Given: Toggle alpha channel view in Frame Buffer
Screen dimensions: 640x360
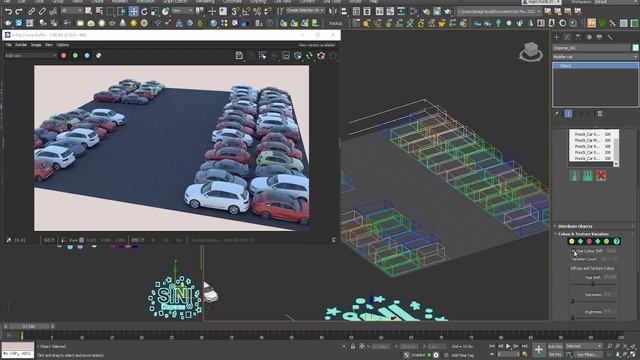Looking at the screenshot, I should [98, 56].
